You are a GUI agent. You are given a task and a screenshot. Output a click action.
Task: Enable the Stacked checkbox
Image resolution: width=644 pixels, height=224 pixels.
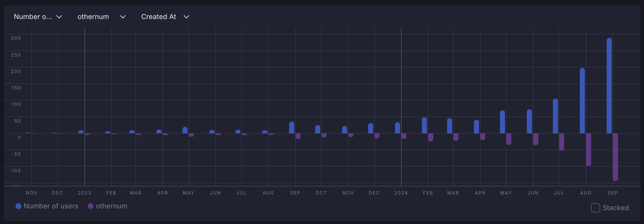coord(595,208)
